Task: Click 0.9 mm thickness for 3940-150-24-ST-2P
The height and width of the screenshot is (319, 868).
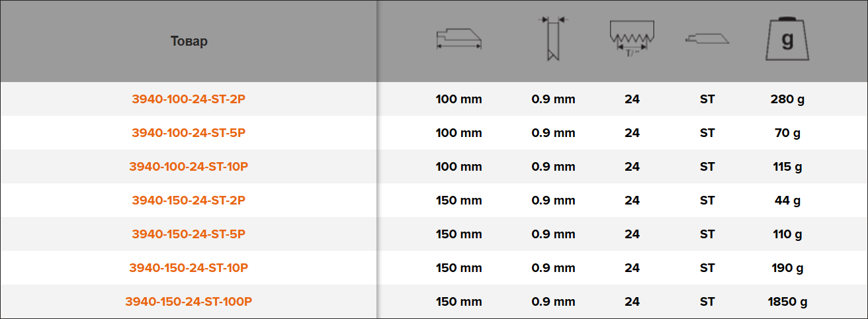Action: tap(553, 201)
